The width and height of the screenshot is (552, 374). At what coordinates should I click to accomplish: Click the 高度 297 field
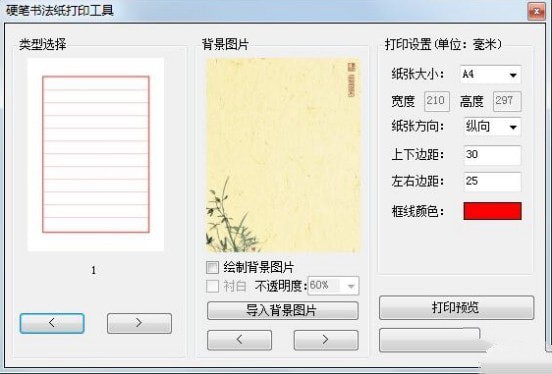(507, 101)
